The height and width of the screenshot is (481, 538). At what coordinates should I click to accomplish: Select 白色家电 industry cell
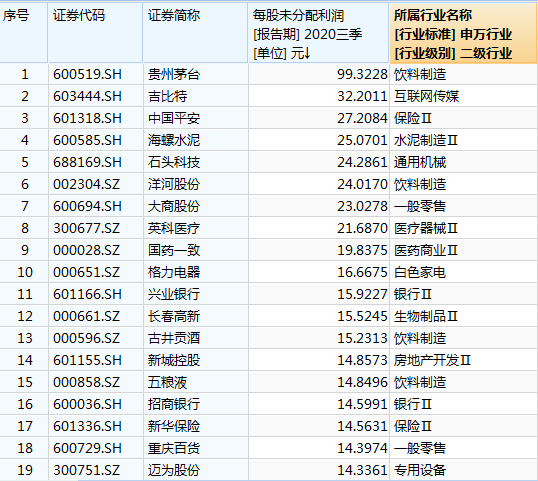click(464, 272)
